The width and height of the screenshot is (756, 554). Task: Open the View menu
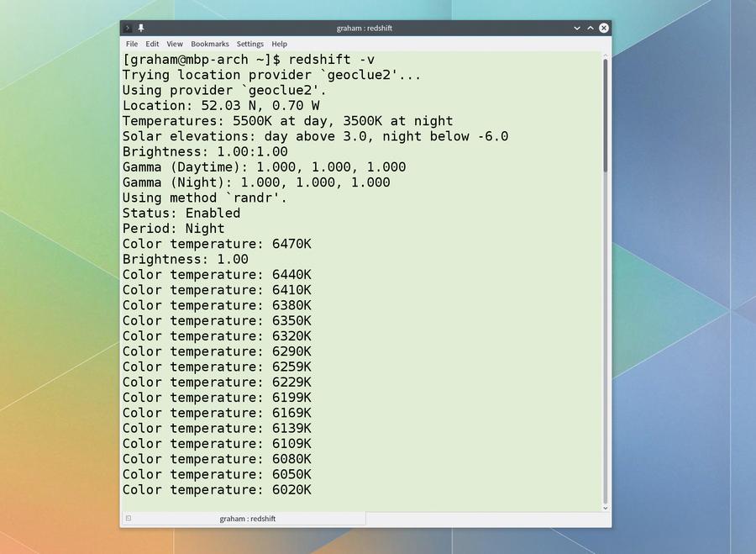point(175,44)
